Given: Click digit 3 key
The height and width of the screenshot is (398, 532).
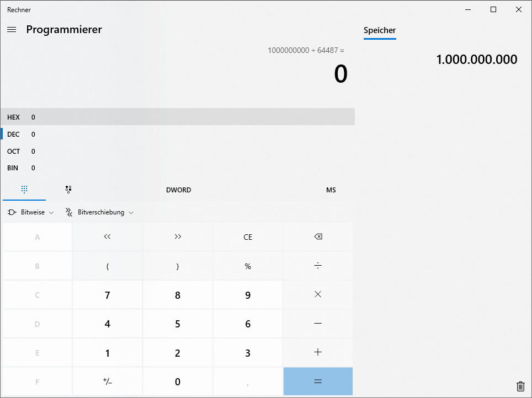Looking at the screenshot, I should pos(248,353).
